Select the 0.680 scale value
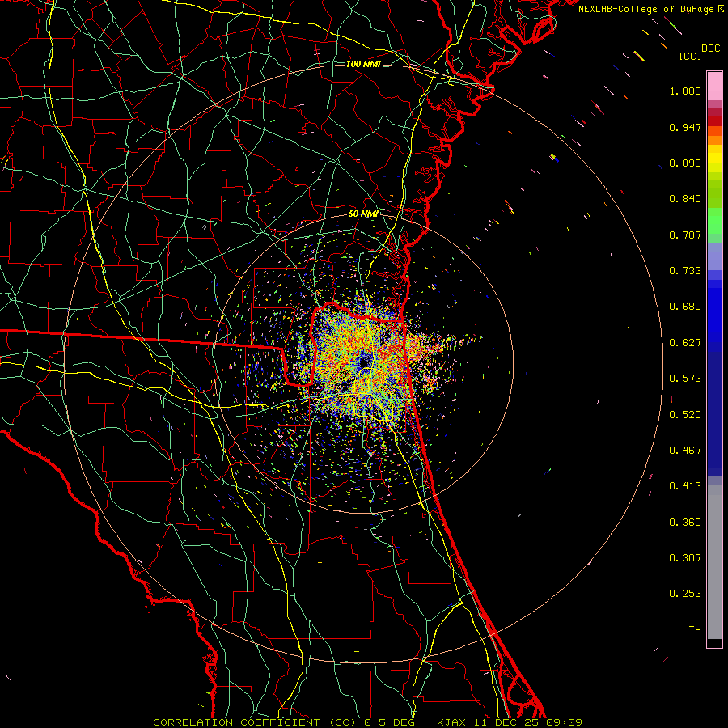Image resolution: width=728 pixels, height=728 pixels. pyautogui.click(x=685, y=307)
